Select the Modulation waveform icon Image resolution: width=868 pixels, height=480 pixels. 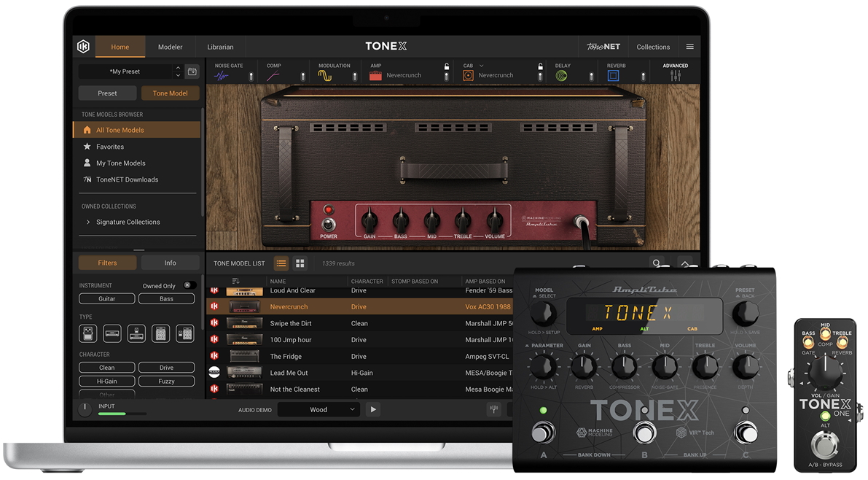[x=324, y=76]
